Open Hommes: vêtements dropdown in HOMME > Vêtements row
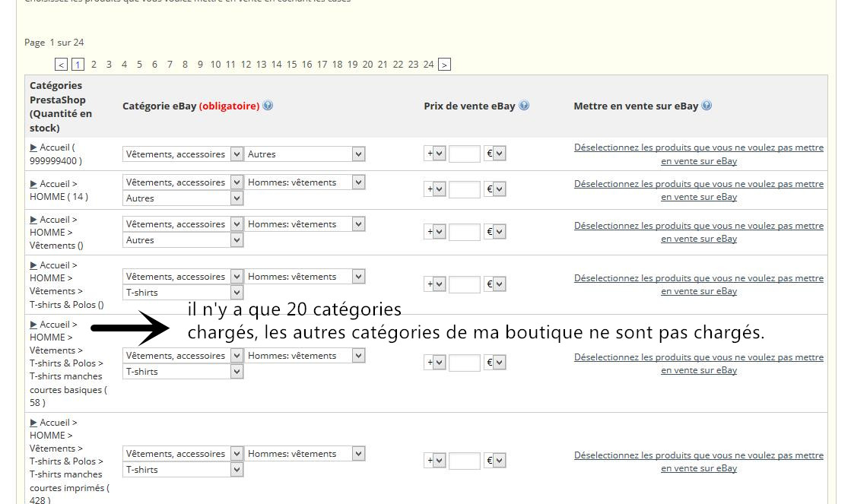The width and height of the screenshot is (851, 504). click(x=304, y=224)
